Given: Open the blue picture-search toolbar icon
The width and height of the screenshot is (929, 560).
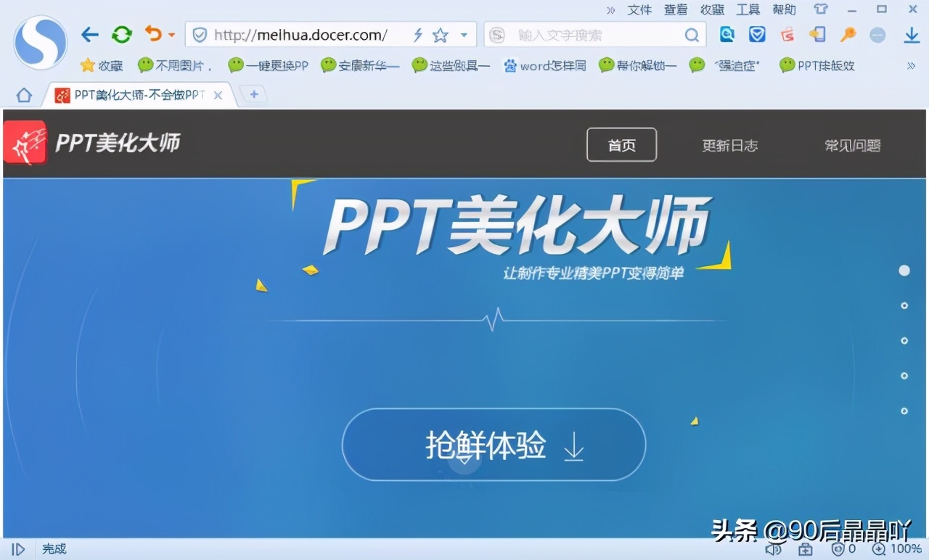Looking at the screenshot, I should click(727, 34).
